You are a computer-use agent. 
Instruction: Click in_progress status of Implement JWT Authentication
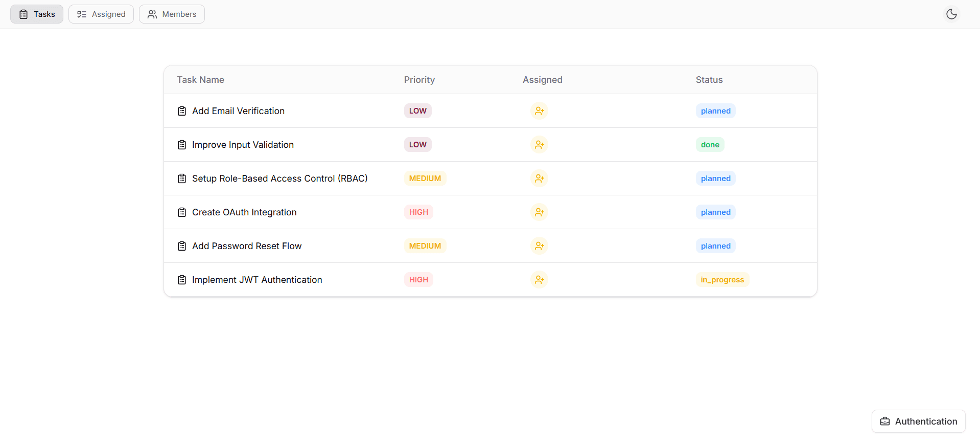(722, 280)
